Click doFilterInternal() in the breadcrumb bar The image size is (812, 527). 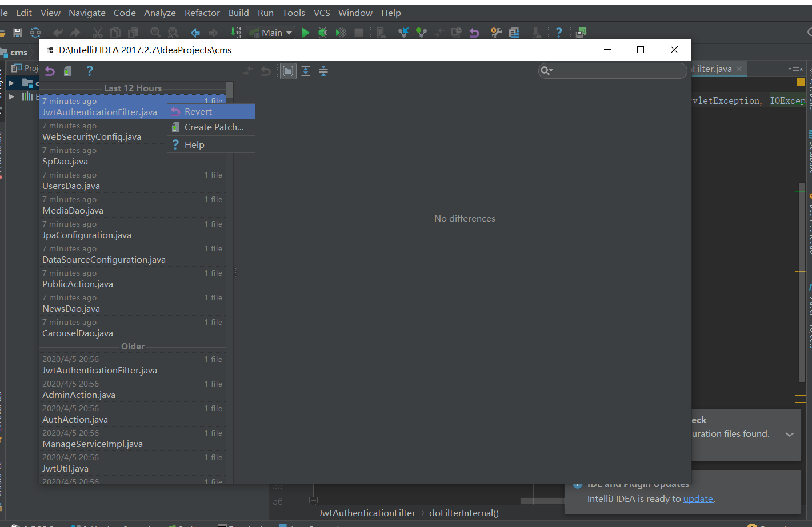(465, 513)
